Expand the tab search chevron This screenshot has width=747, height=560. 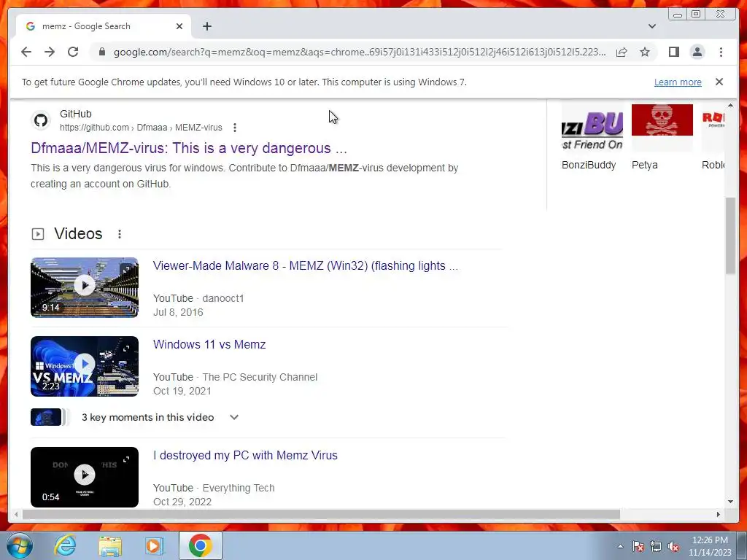click(x=651, y=26)
